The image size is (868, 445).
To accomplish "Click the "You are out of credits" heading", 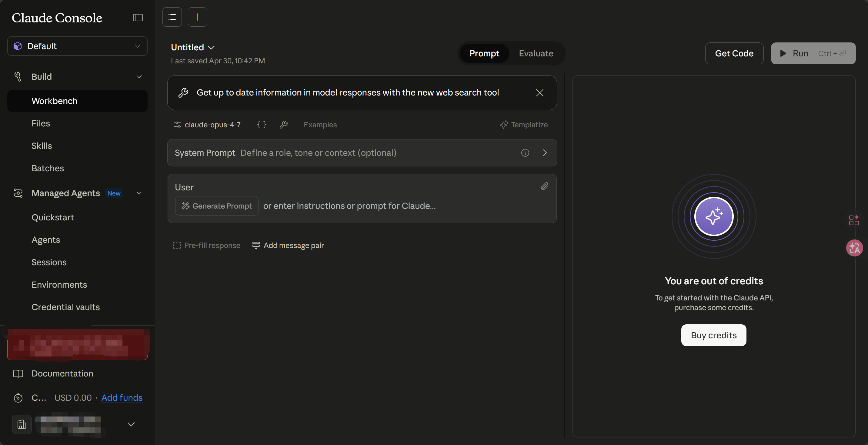I will pos(714,281).
